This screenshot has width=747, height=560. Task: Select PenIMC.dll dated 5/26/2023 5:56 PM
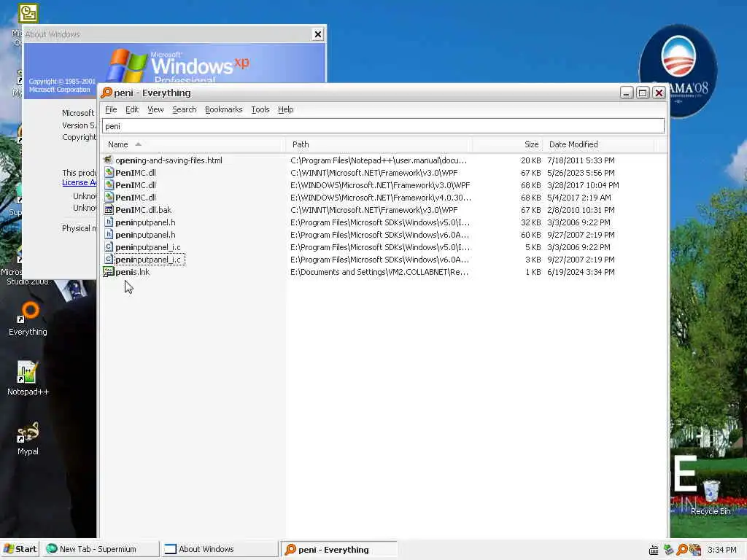click(135, 172)
